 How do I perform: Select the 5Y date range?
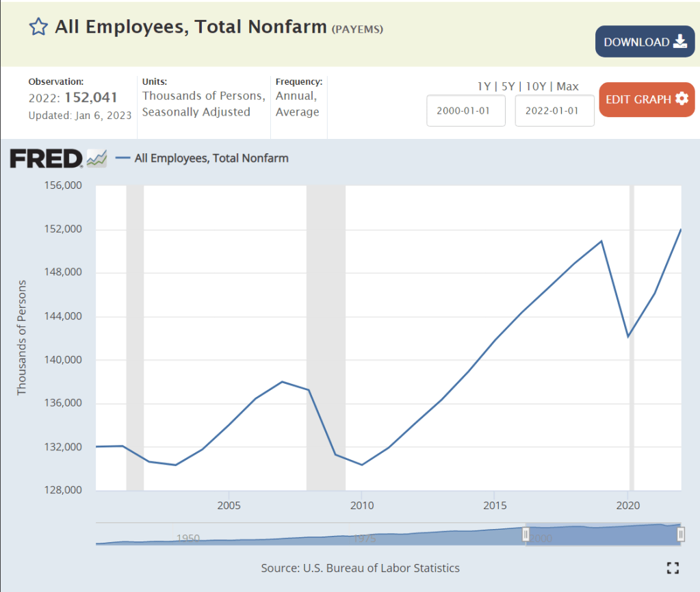click(x=508, y=86)
